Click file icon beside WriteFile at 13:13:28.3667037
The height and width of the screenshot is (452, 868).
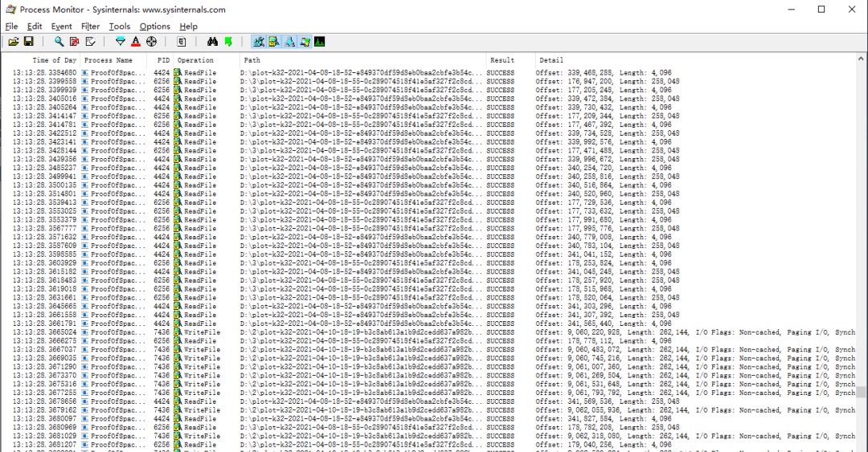click(x=178, y=349)
